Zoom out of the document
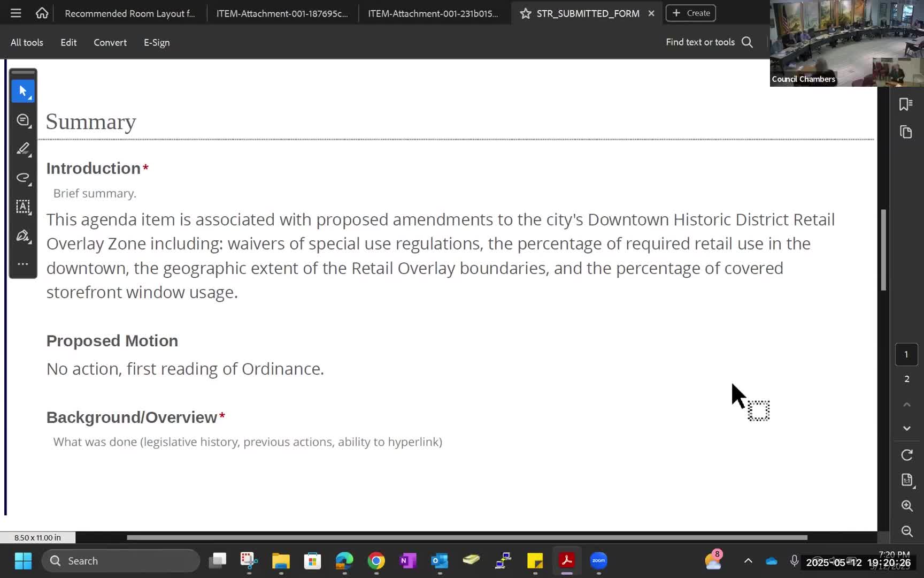 point(906,531)
